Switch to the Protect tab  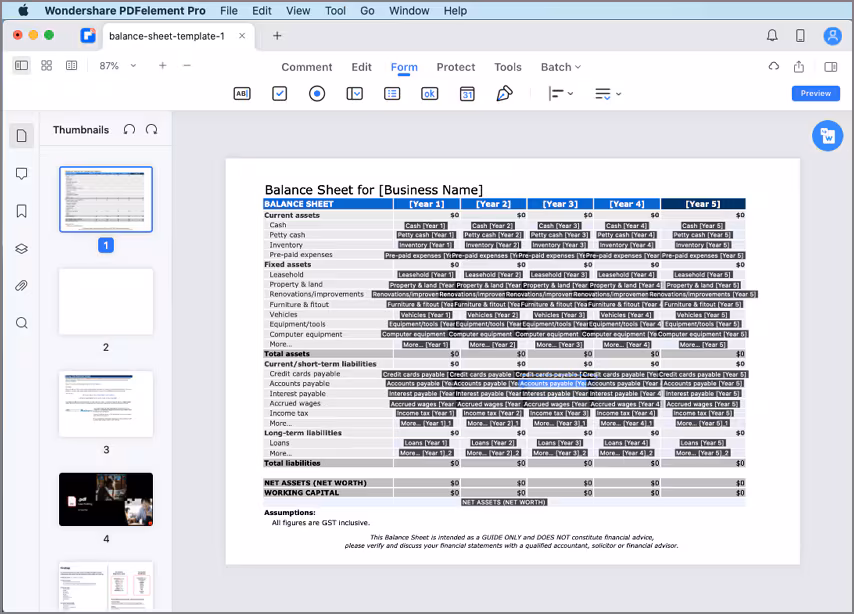click(x=456, y=67)
